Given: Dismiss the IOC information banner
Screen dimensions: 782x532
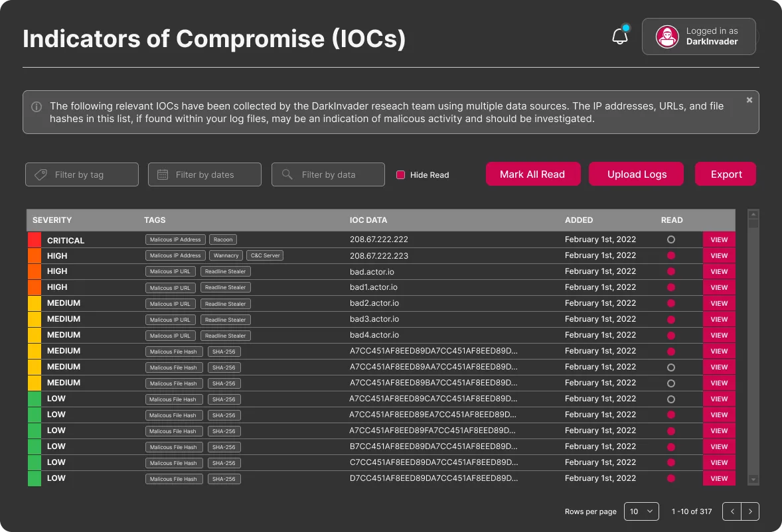Looking at the screenshot, I should [x=749, y=100].
